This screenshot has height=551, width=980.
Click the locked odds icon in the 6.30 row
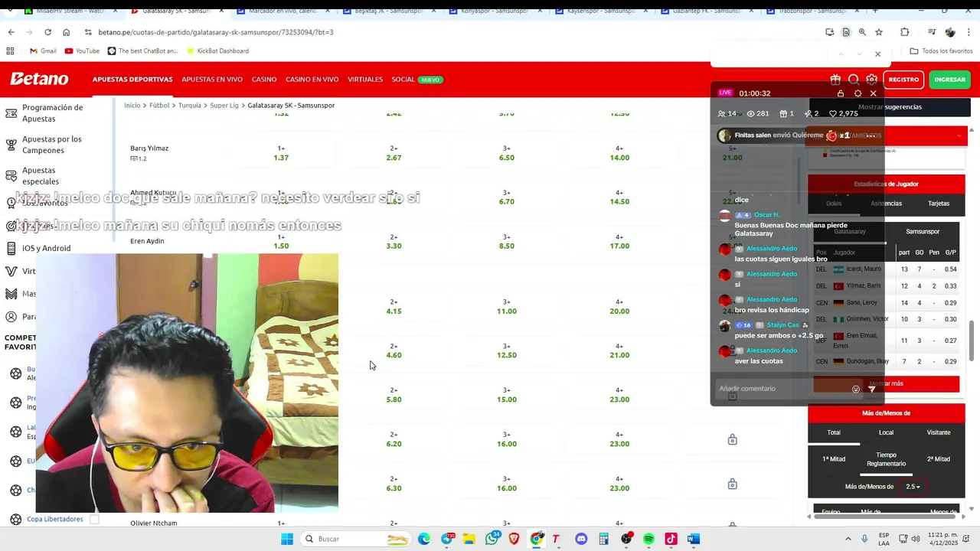click(733, 484)
